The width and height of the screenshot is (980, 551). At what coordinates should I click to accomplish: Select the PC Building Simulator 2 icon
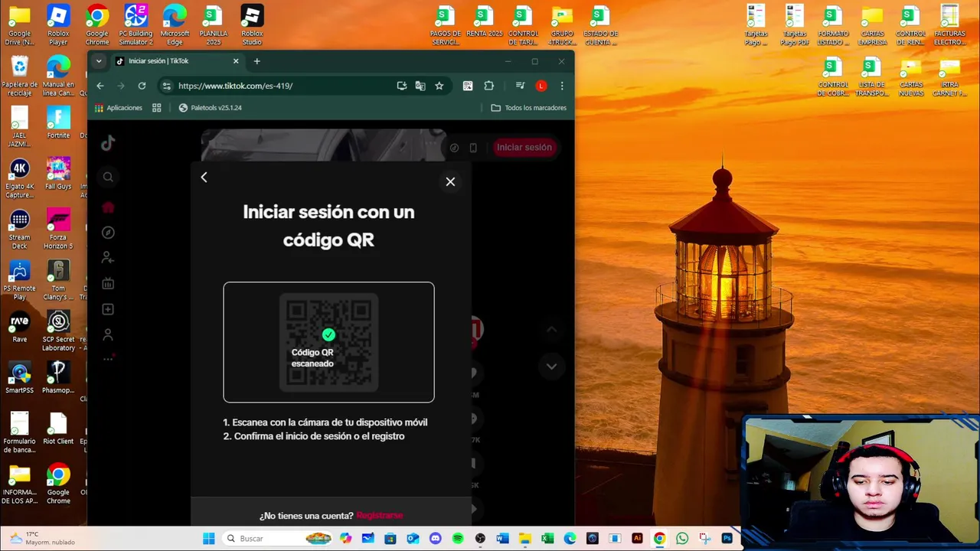[x=136, y=24]
